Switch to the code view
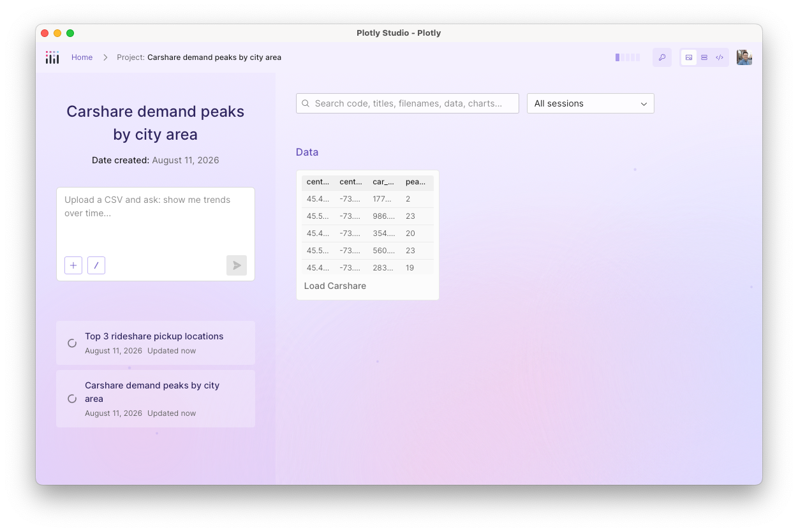The width and height of the screenshot is (798, 532). point(720,57)
